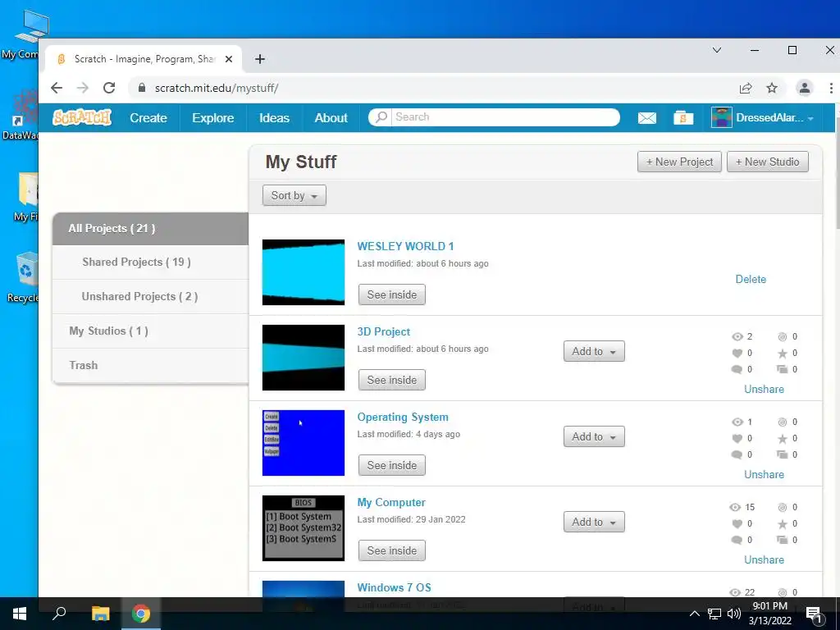
Task: Select Shared Projects (19) tab
Action: pos(151,262)
